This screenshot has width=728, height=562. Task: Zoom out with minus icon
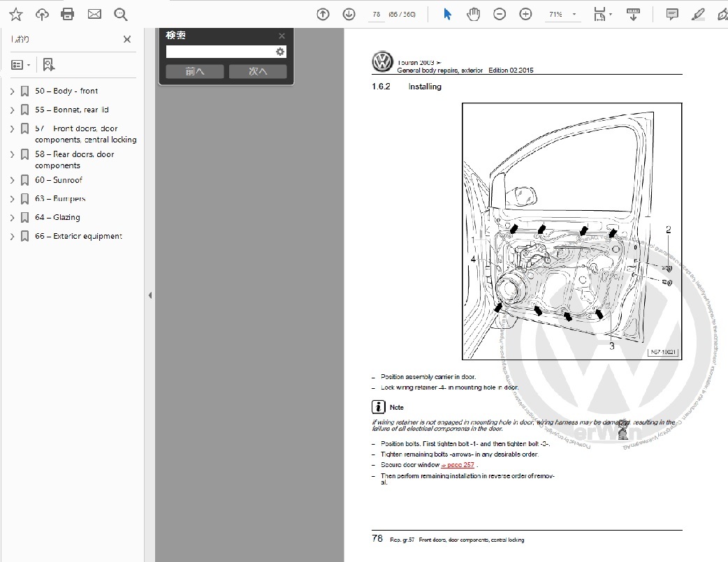click(500, 14)
